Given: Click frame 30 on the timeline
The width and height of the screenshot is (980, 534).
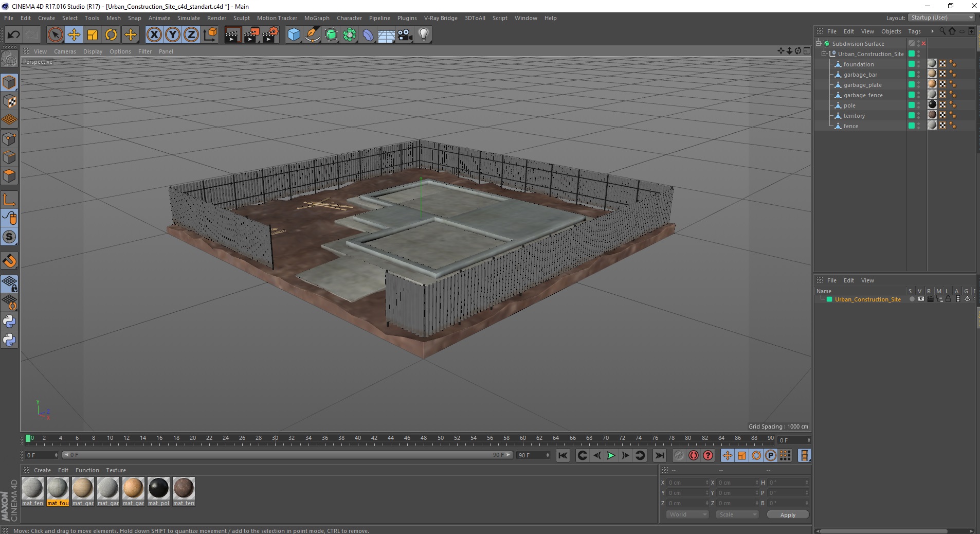Looking at the screenshot, I should click(x=275, y=439).
